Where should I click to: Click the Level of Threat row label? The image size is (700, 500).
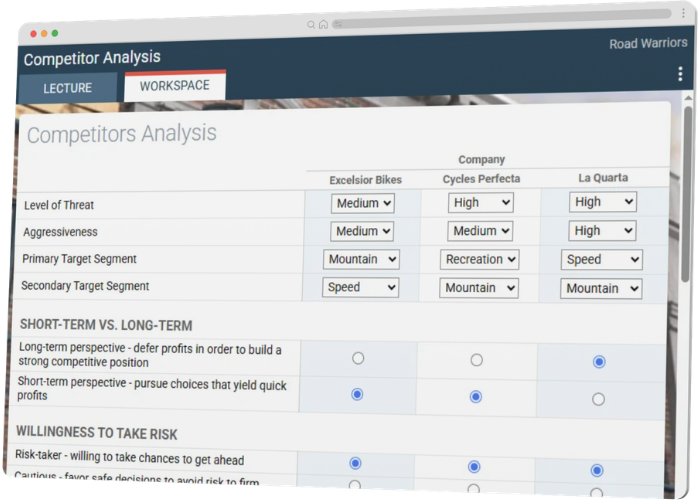click(59, 205)
